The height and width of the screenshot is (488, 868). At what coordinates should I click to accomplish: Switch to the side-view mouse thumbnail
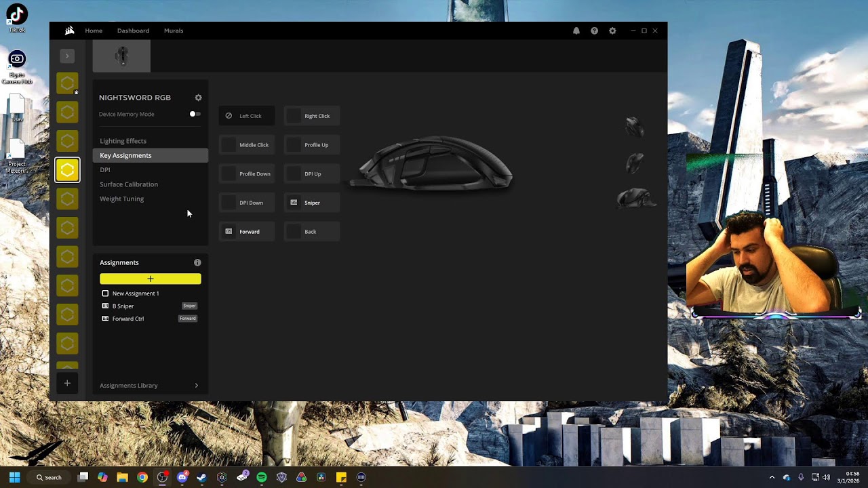point(635,198)
